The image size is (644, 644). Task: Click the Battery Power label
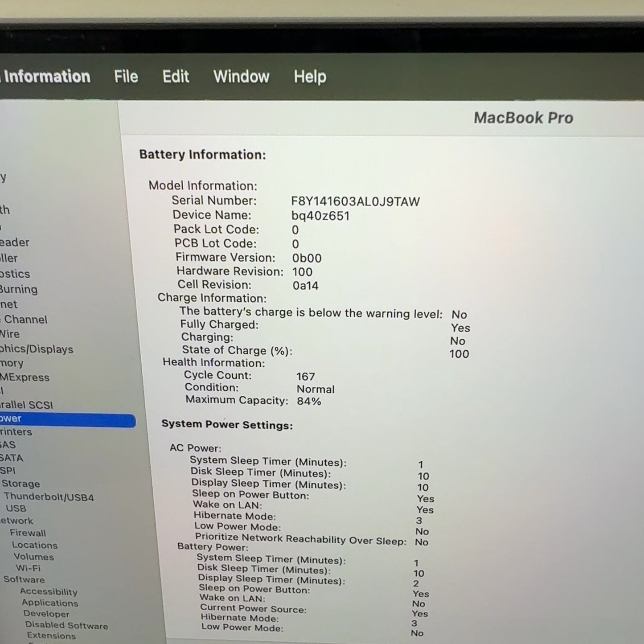[x=213, y=547]
